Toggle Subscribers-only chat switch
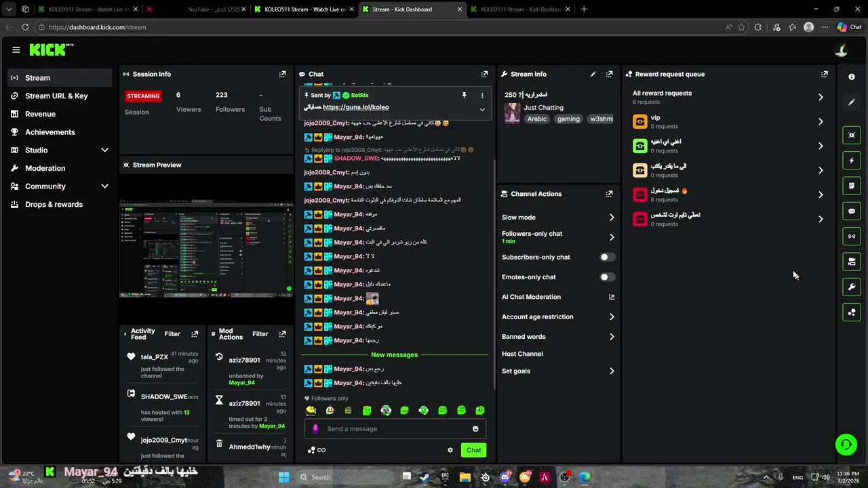This screenshot has width=868, height=488. point(608,258)
